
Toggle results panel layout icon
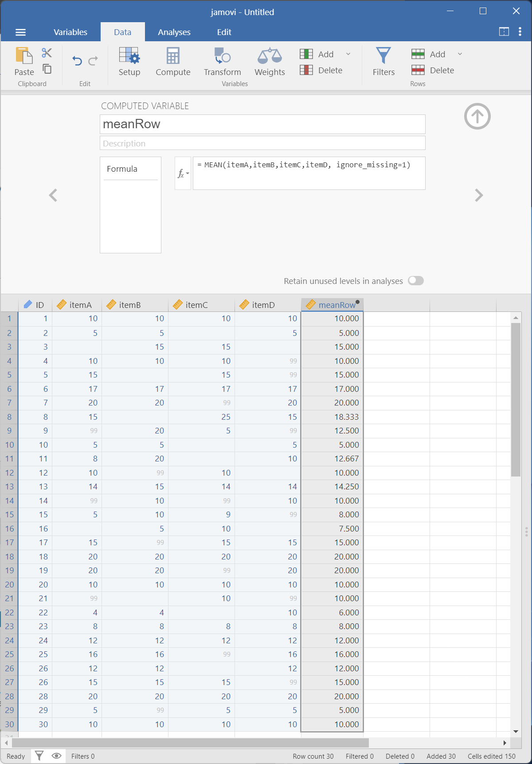504,32
